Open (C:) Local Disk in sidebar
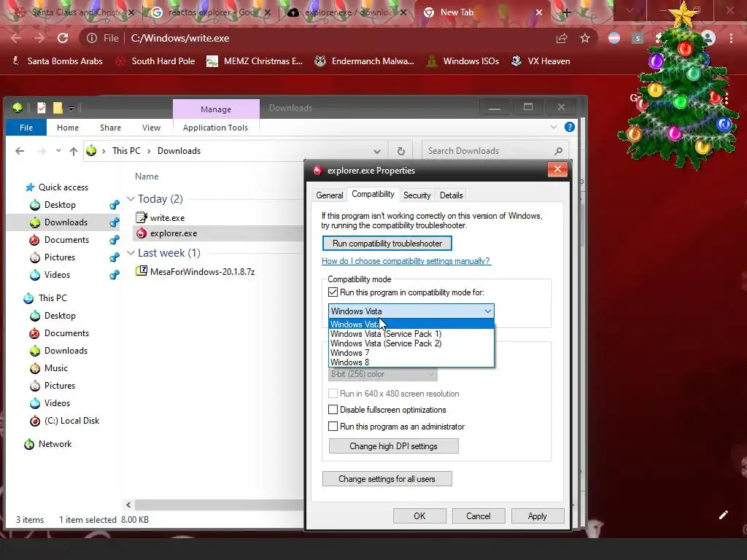The width and height of the screenshot is (747, 560). pyautogui.click(x=71, y=421)
